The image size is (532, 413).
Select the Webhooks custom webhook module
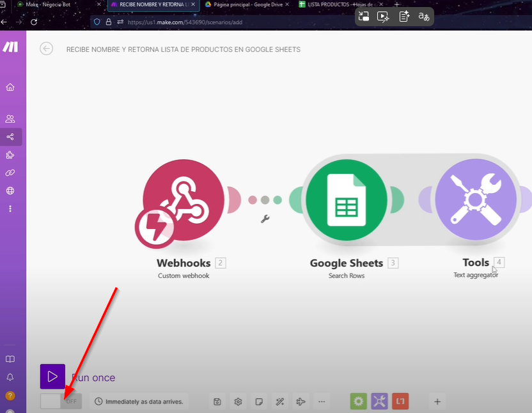coord(184,200)
